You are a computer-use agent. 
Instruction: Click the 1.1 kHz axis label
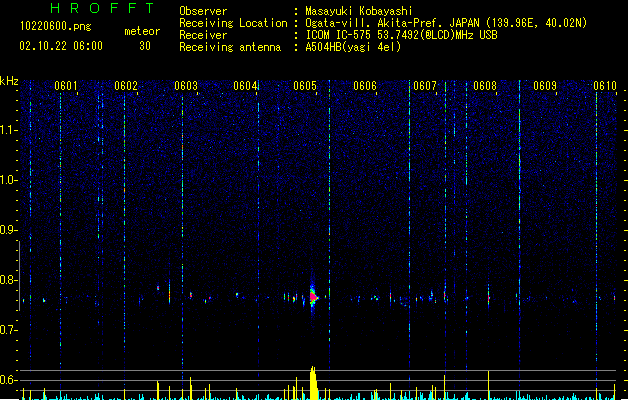(x=8, y=130)
